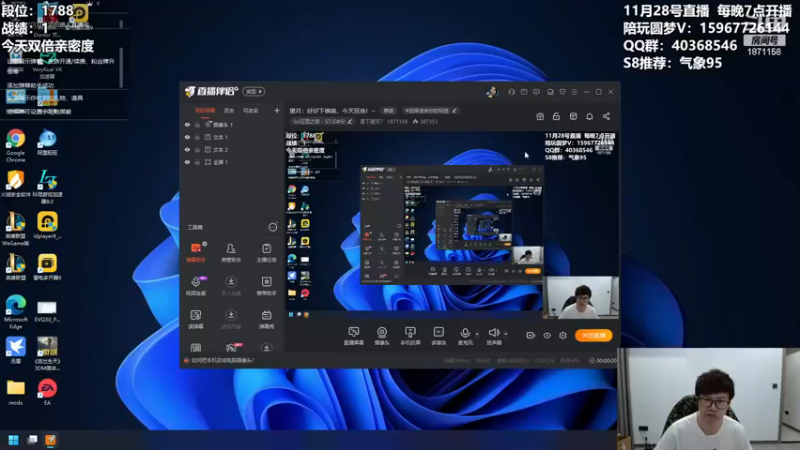Select the first orange scene tab
The image size is (800, 450).
click(x=205, y=111)
